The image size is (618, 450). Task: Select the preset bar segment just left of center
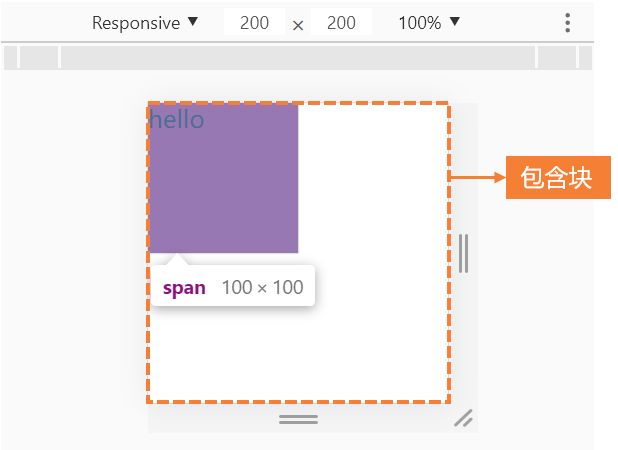point(40,57)
